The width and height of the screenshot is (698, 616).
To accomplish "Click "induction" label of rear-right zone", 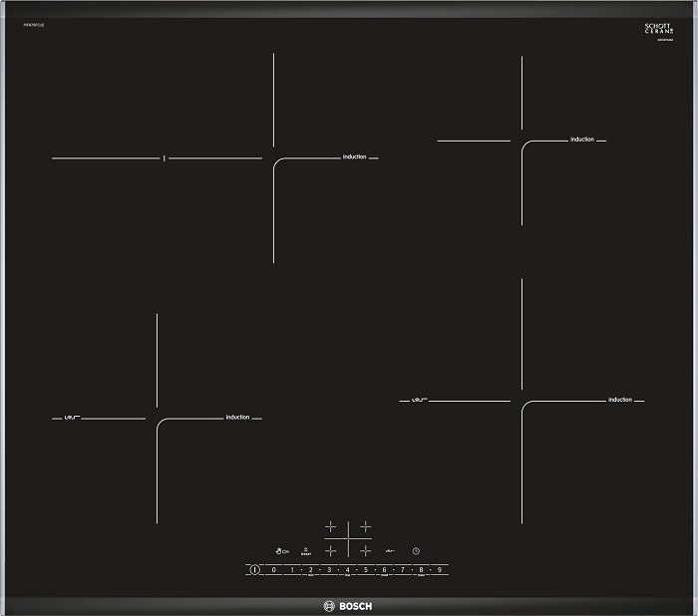I will (x=582, y=140).
